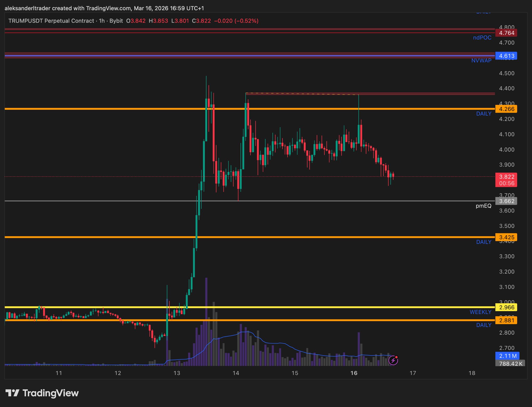Screen dimensions: 532x407
Task: Click the 4.500 price axis tick
Action: tap(507, 73)
